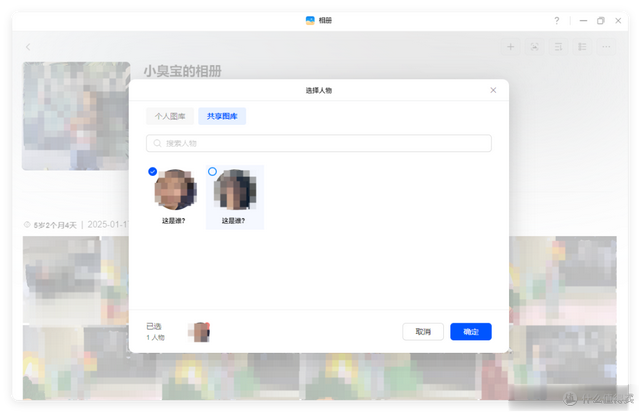Click the 5岁2个月4天 age label
This screenshot has height=412, width=640.
[x=55, y=225]
